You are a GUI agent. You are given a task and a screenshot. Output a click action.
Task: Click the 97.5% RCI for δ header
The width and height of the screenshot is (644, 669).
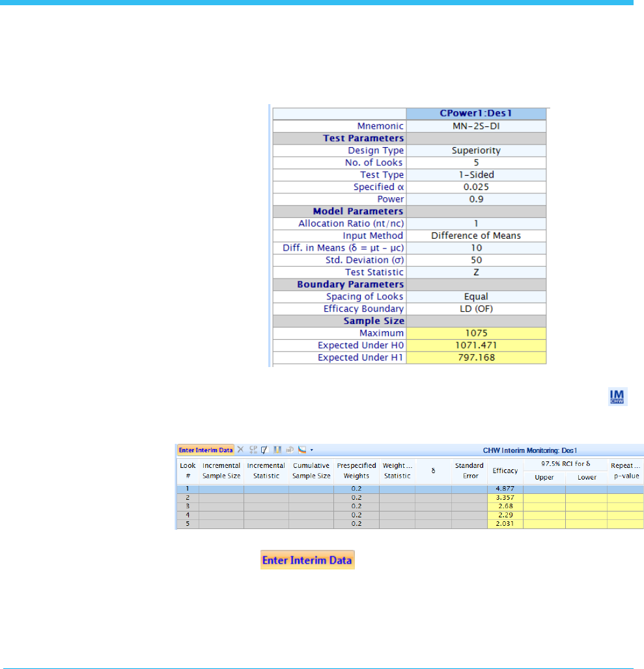565,464
